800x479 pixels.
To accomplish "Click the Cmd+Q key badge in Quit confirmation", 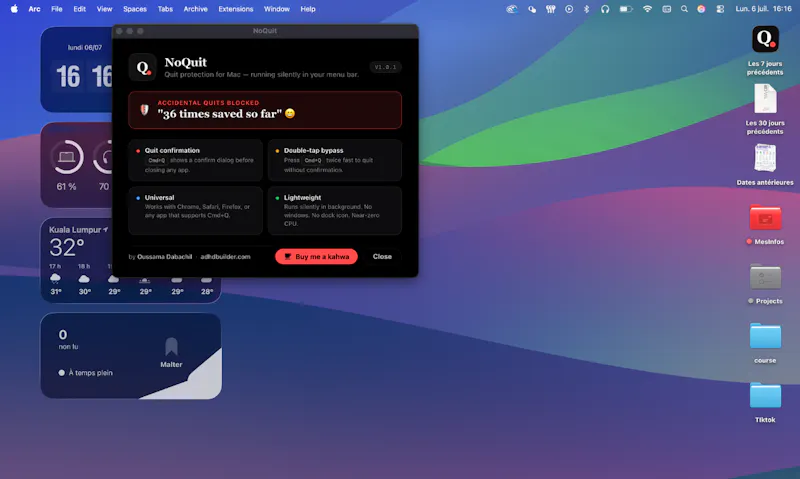I will point(157,160).
